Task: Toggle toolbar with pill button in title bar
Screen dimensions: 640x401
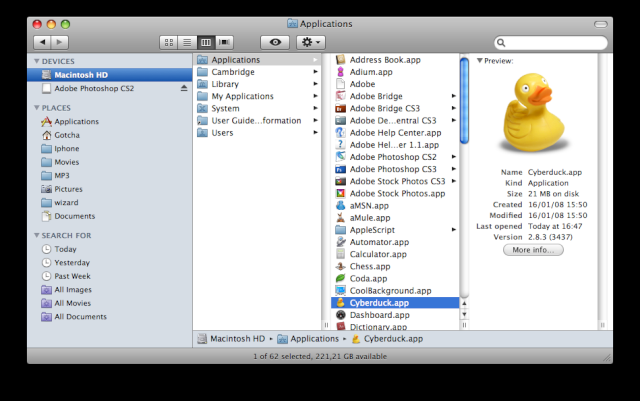Action: click(600, 25)
